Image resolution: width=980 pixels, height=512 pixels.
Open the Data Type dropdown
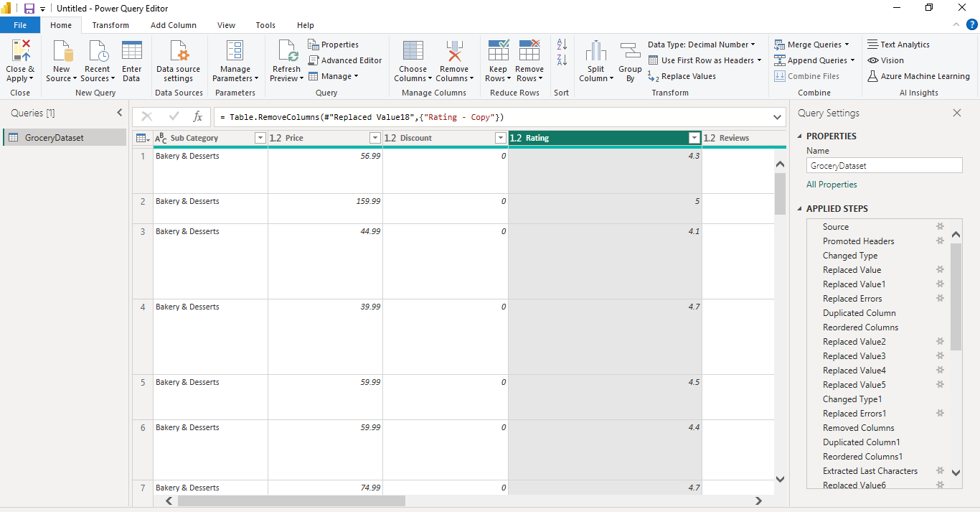(702, 44)
